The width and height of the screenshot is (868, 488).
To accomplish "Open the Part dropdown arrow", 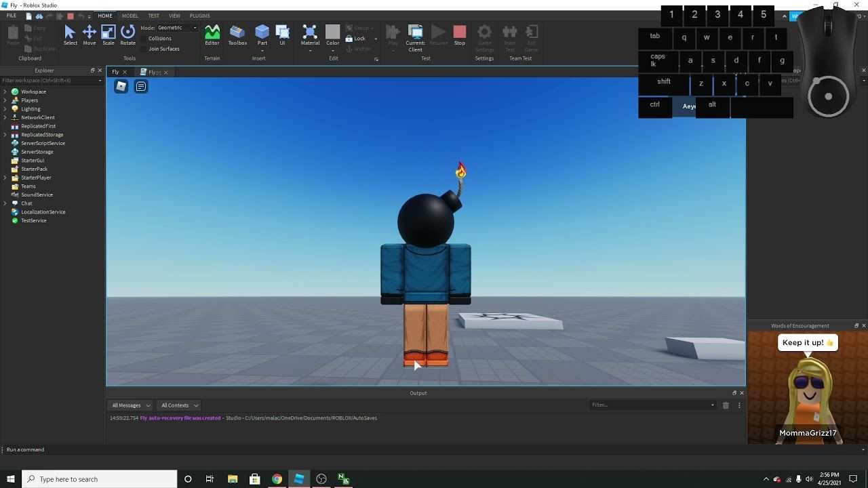I will [x=262, y=51].
